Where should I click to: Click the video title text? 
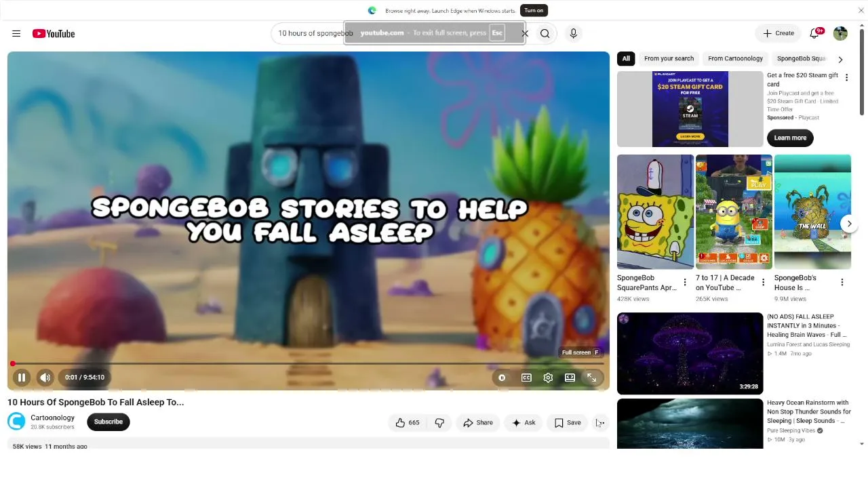[96, 402]
